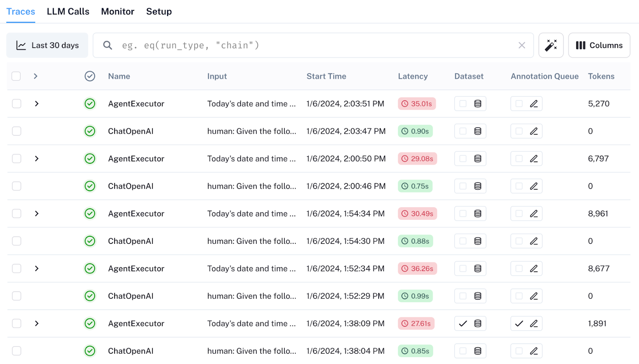Sort by the Start Time column header
Viewport: 639px width, 364px height.
click(x=326, y=76)
